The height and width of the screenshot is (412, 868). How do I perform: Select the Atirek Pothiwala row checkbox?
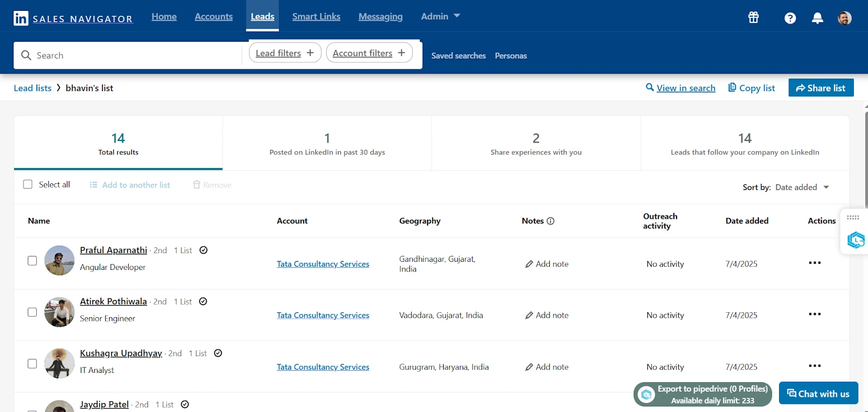(32, 312)
